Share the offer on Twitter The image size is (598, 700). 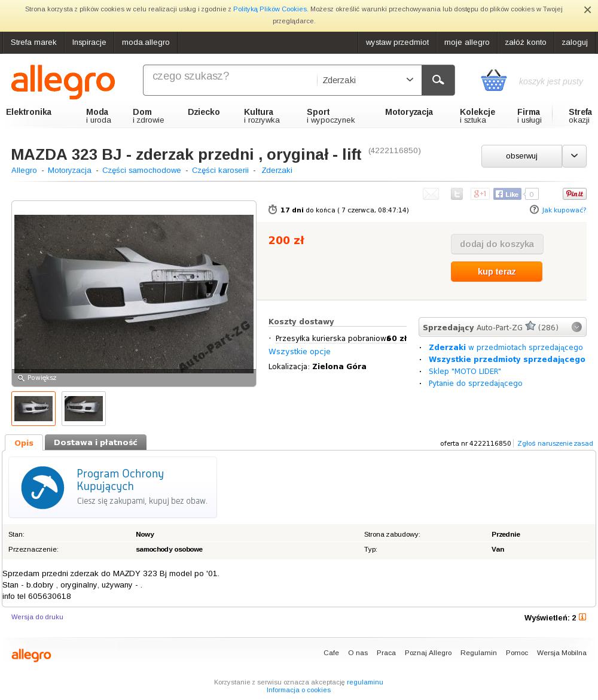point(456,194)
